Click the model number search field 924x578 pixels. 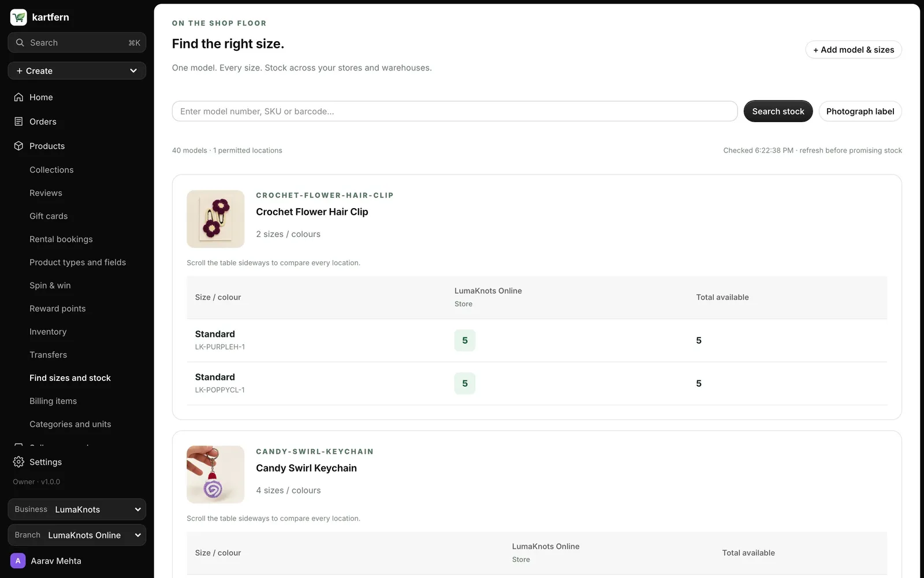(454, 112)
